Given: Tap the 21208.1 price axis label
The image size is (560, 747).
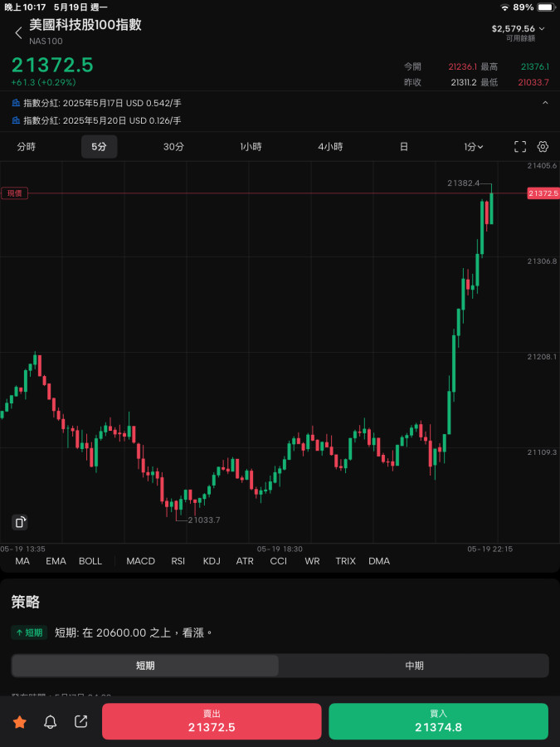Looking at the screenshot, I should click(542, 356).
